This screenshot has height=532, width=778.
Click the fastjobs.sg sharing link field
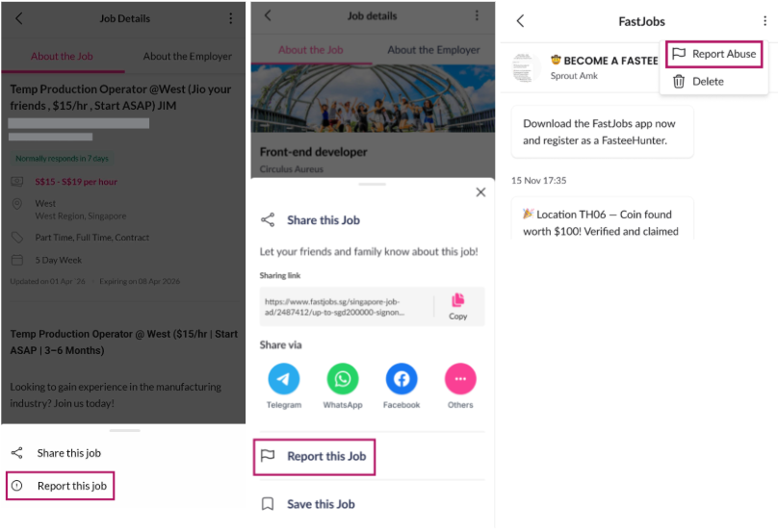346,307
